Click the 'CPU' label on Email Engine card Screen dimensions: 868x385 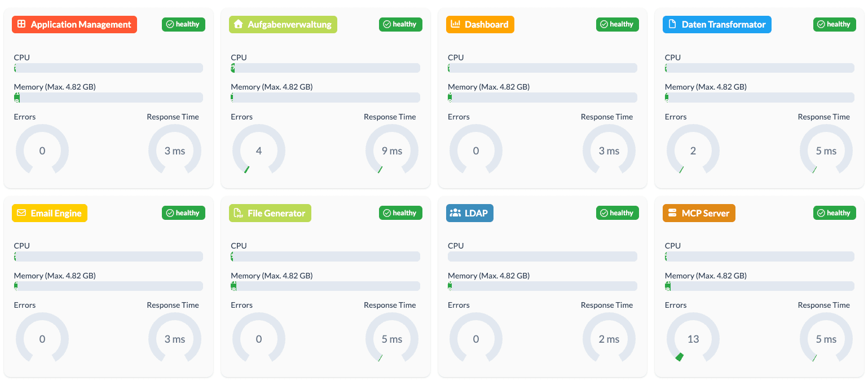pos(22,246)
